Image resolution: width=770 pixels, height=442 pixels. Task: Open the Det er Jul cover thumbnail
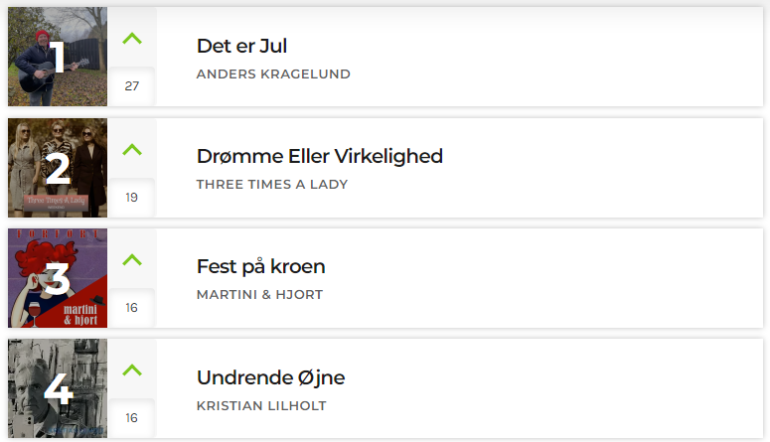(x=57, y=56)
